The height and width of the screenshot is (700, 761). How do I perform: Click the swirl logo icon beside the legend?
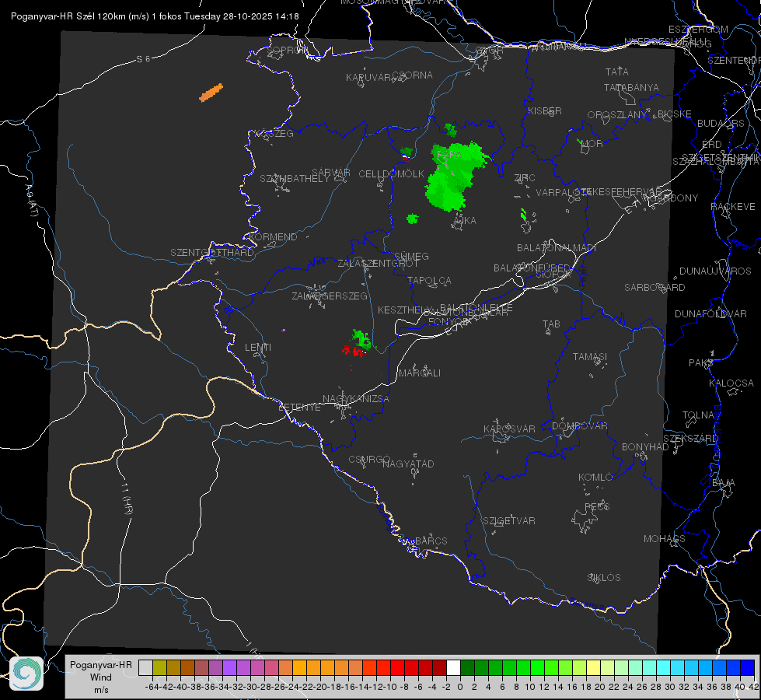tap(26, 674)
